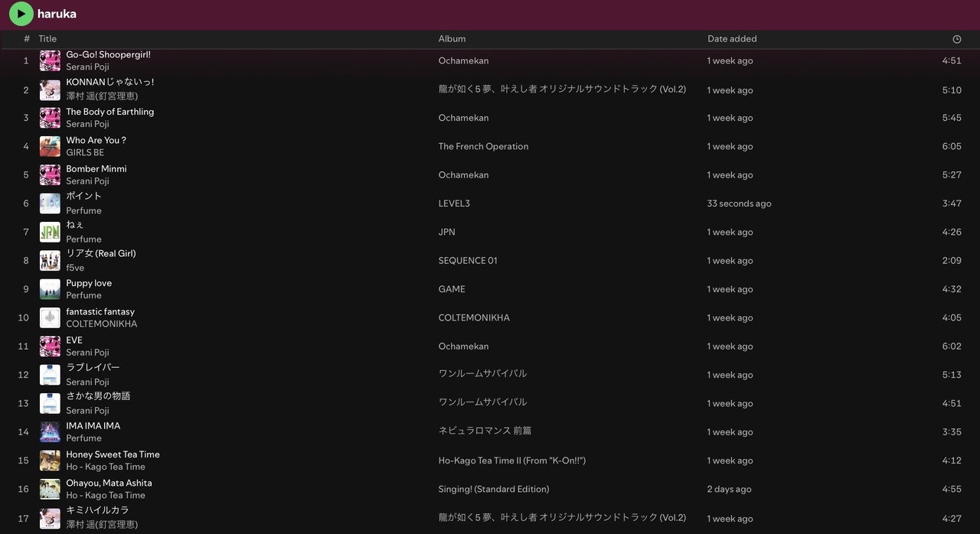This screenshot has height=534, width=980.
Task: Open album Ho-Kago Tea Time II (From "K-On!!")
Action: pyautogui.click(x=512, y=461)
